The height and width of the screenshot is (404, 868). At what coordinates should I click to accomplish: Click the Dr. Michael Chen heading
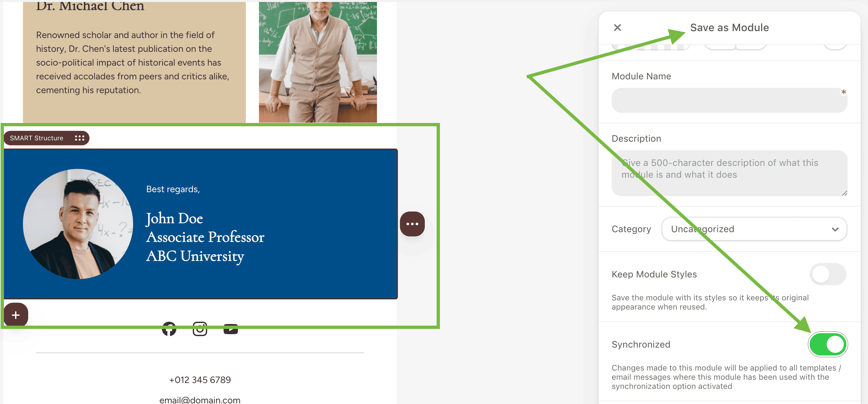[90, 6]
